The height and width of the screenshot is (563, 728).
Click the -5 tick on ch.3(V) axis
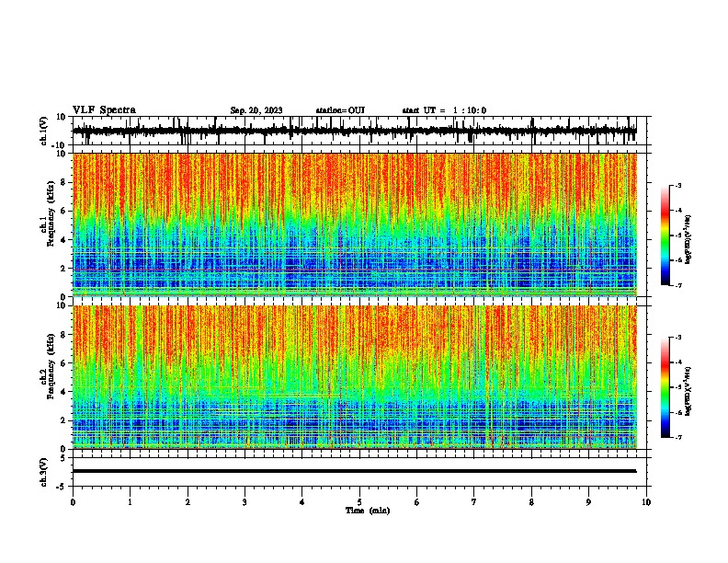pyautogui.click(x=62, y=487)
